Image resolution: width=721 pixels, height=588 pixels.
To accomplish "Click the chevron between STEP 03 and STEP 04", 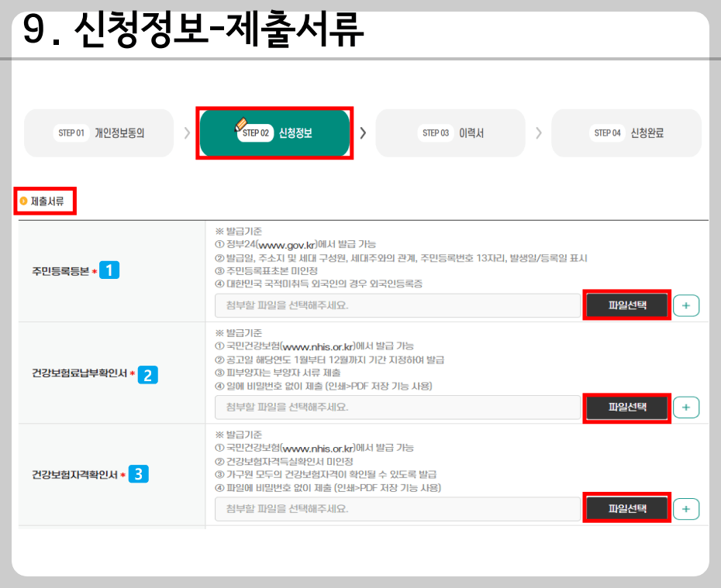I will click(x=538, y=132).
